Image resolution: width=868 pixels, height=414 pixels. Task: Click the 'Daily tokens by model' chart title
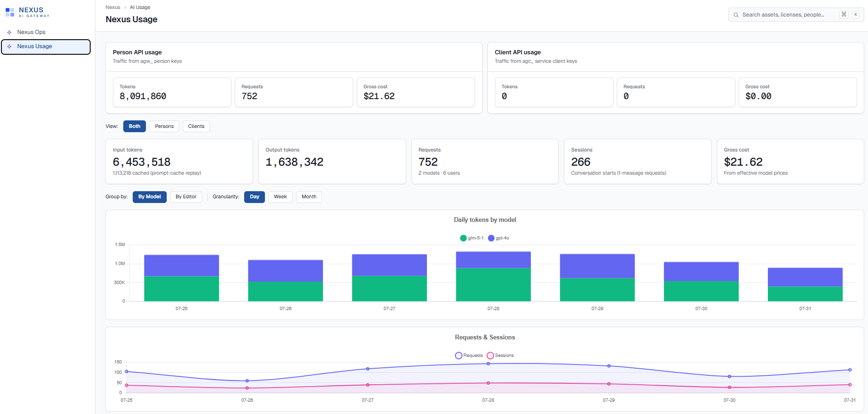click(x=485, y=220)
